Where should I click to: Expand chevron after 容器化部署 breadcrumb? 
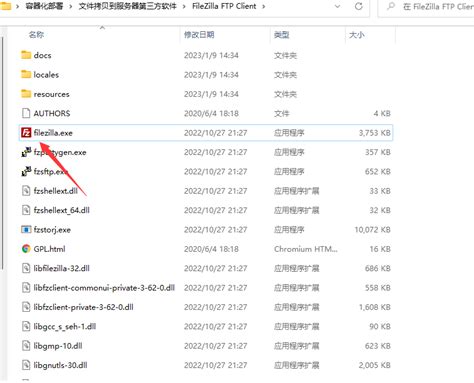click(x=71, y=6)
